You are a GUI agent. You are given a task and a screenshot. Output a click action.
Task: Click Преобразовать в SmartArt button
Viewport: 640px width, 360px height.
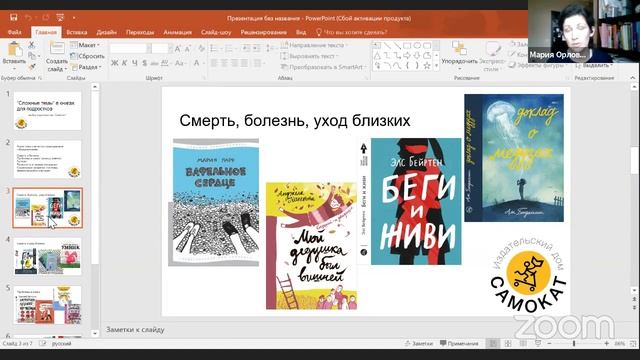point(324,67)
